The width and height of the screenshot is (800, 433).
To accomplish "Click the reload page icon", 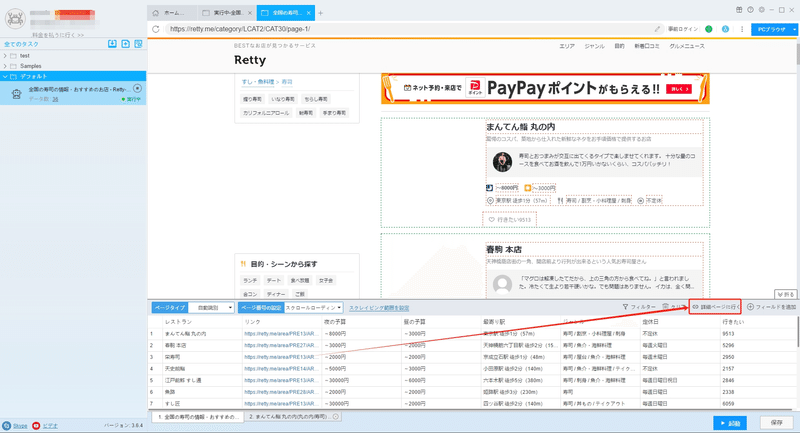I will coord(156,29).
